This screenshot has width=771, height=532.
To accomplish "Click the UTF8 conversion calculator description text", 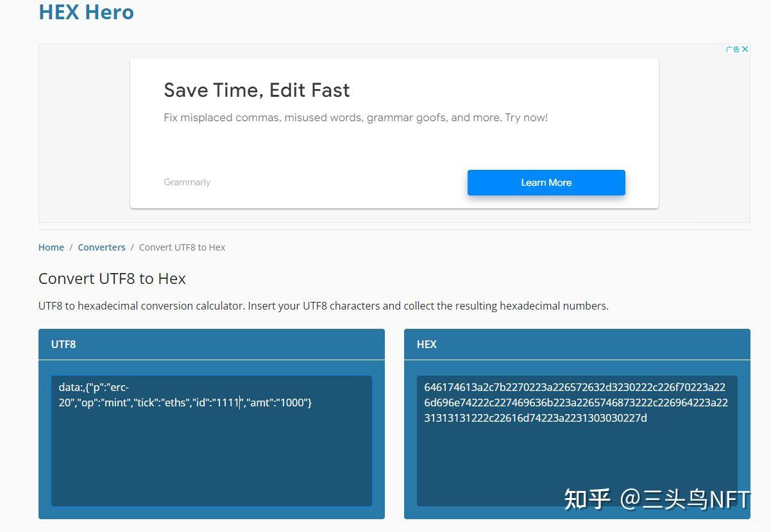I will [323, 306].
